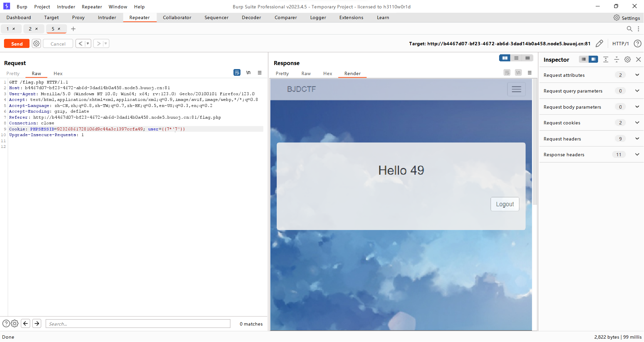Close the Inspector panel
This screenshot has width=644, height=342.
[638, 59]
